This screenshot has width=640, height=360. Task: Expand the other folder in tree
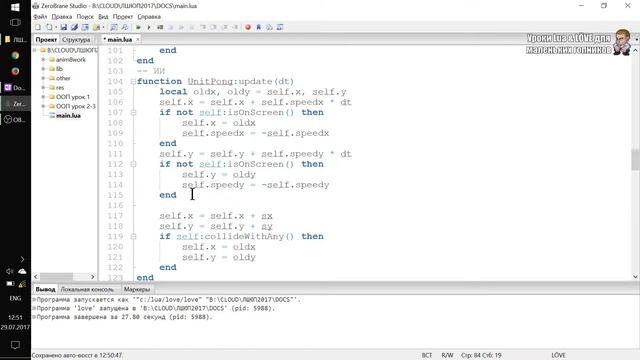coord(43,78)
